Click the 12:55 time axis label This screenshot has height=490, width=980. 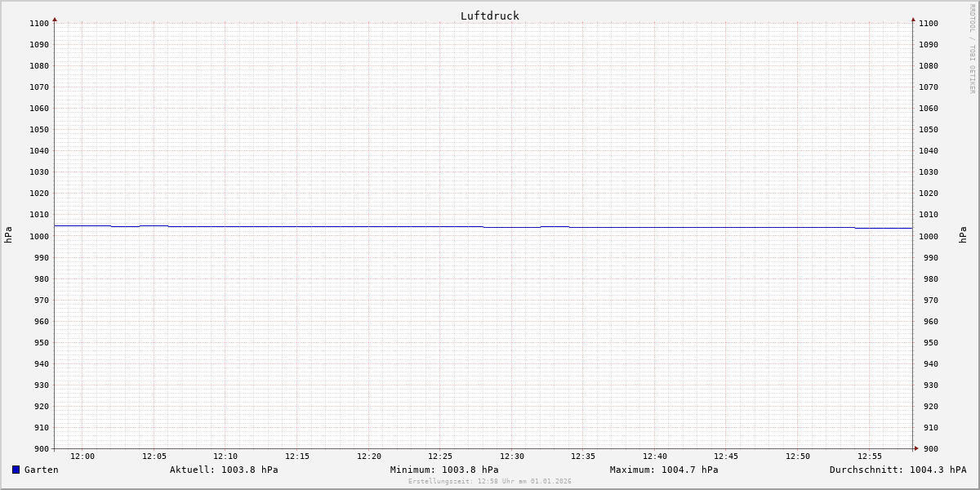pyautogui.click(x=870, y=457)
